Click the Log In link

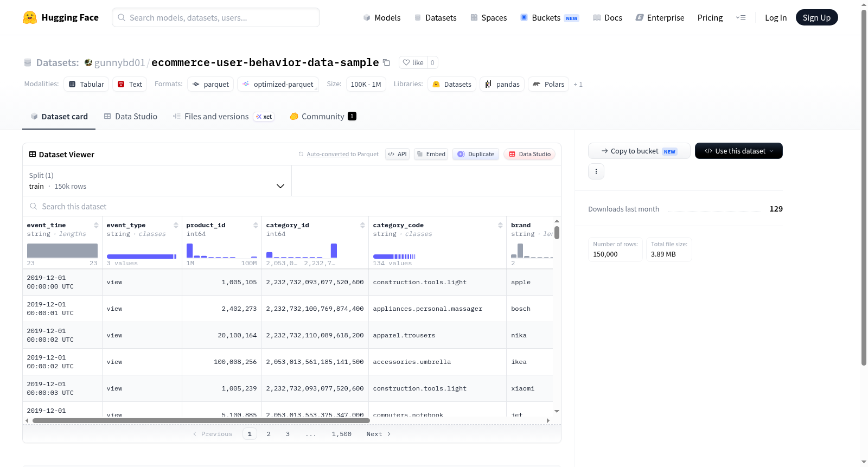click(775, 17)
